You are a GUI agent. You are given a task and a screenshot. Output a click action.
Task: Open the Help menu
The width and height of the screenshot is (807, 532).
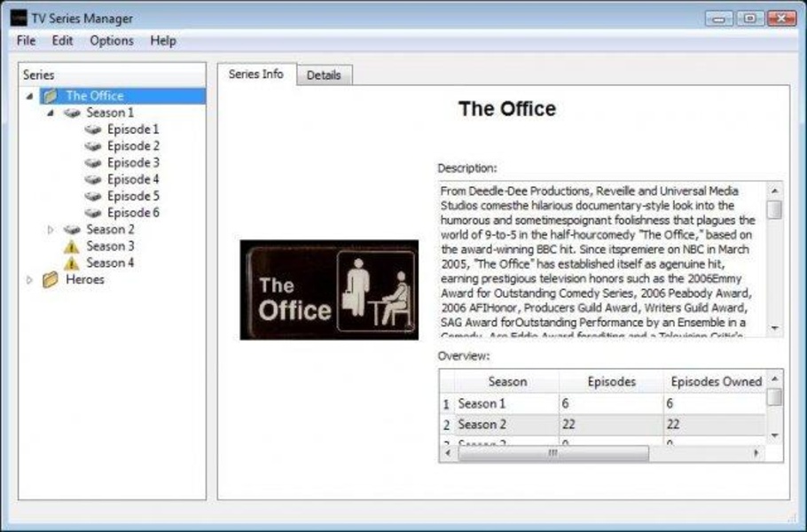[x=163, y=41]
